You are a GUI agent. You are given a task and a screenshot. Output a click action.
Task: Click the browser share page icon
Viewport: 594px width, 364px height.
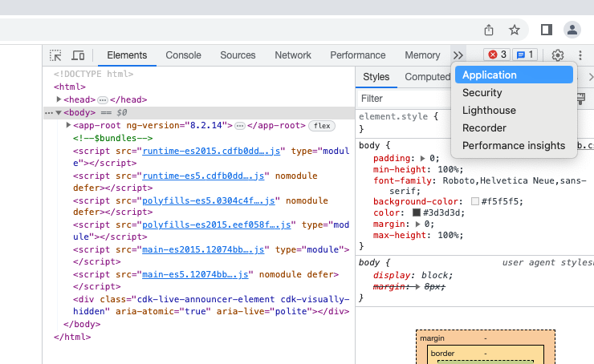tap(489, 30)
